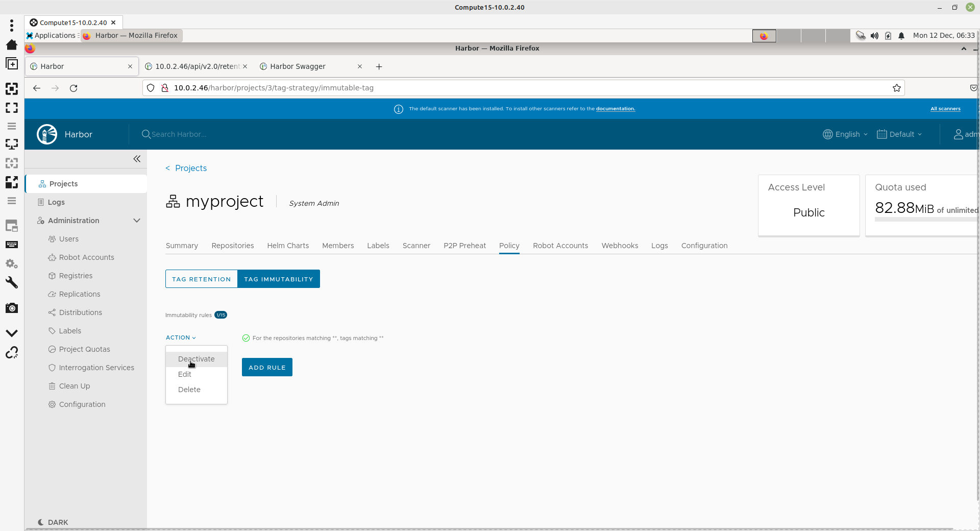Collapse the Administration section

(x=136, y=221)
